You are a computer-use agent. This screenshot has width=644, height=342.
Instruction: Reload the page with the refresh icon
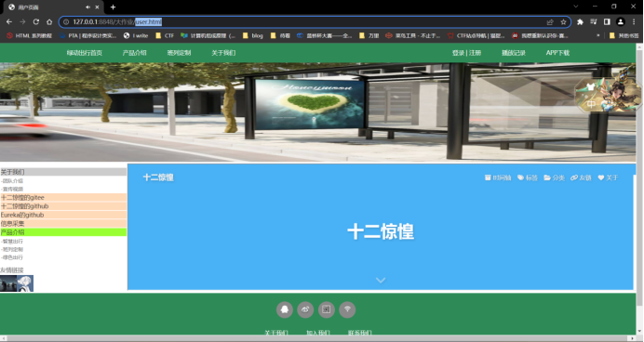[x=36, y=21]
